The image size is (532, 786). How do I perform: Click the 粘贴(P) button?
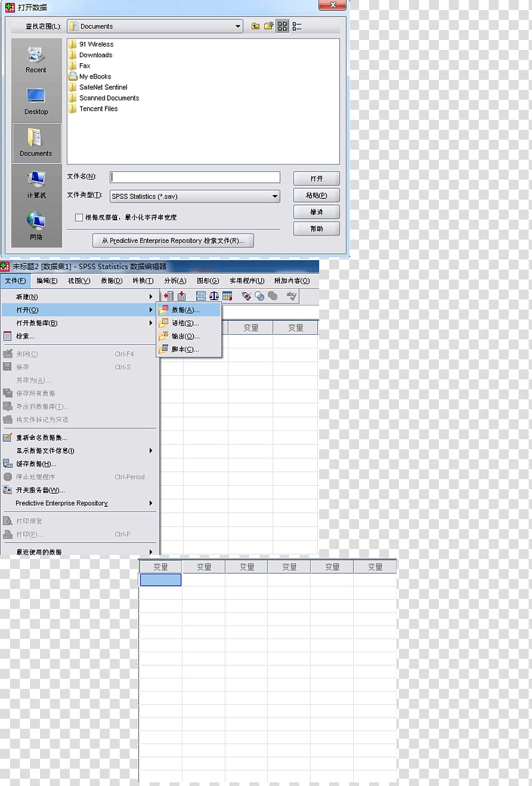pyautogui.click(x=317, y=195)
